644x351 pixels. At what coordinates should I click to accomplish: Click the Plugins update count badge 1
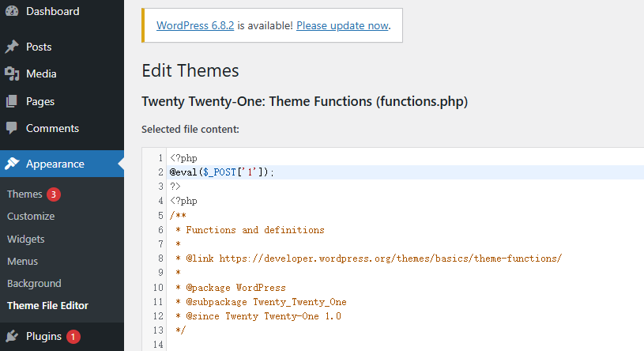pyautogui.click(x=73, y=337)
